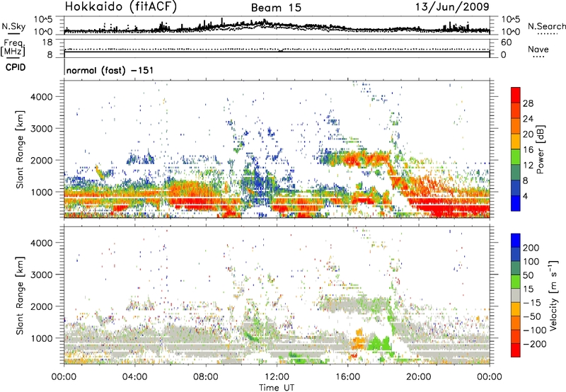The width and height of the screenshot is (566, 392).
Task: Pick the green 15-50 velocity colorbar segment
Action: pyautogui.click(x=516, y=282)
